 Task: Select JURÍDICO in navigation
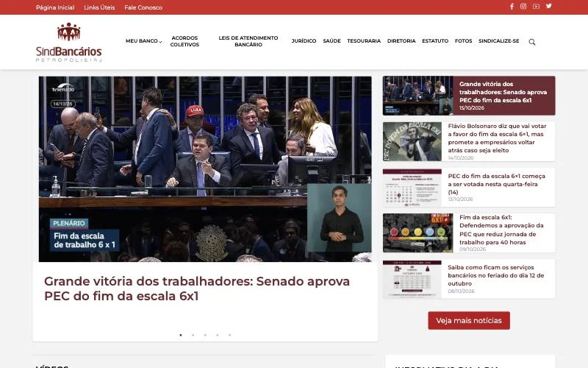(x=304, y=41)
